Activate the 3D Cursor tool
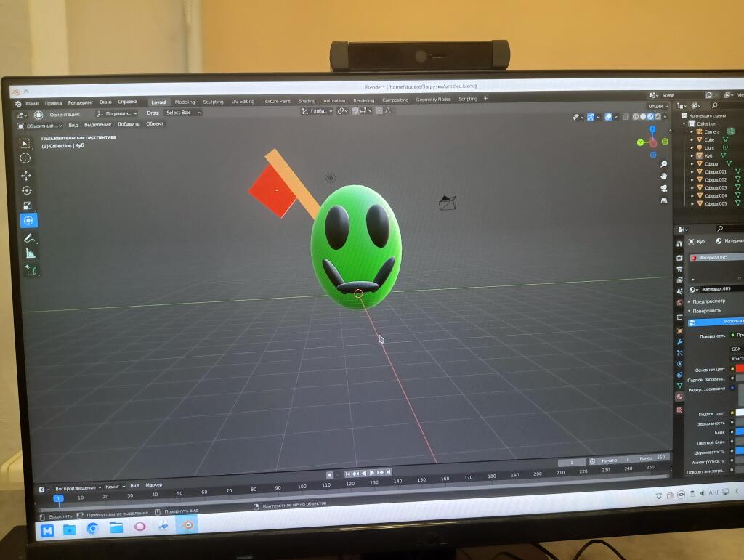Screen dimensions: 744x560 click(25, 158)
